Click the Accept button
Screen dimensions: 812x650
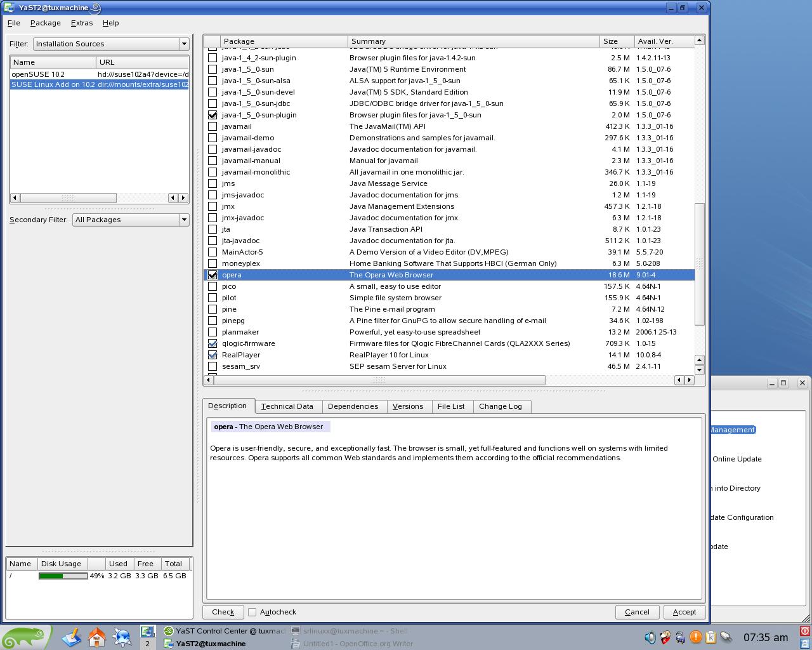click(684, 612)
